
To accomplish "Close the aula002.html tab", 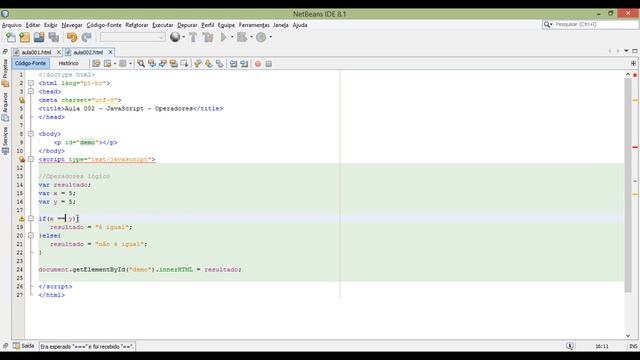I will click(111, 53).
